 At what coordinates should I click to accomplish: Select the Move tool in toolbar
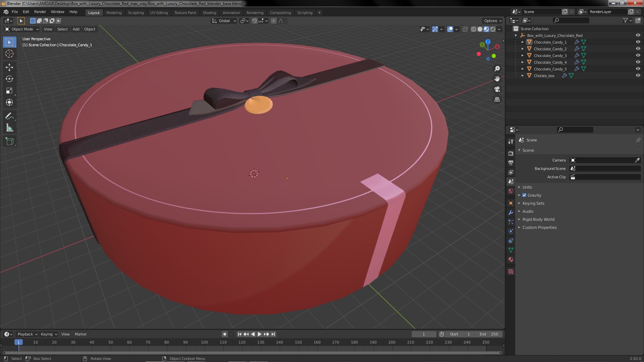(x=9, y=67)
